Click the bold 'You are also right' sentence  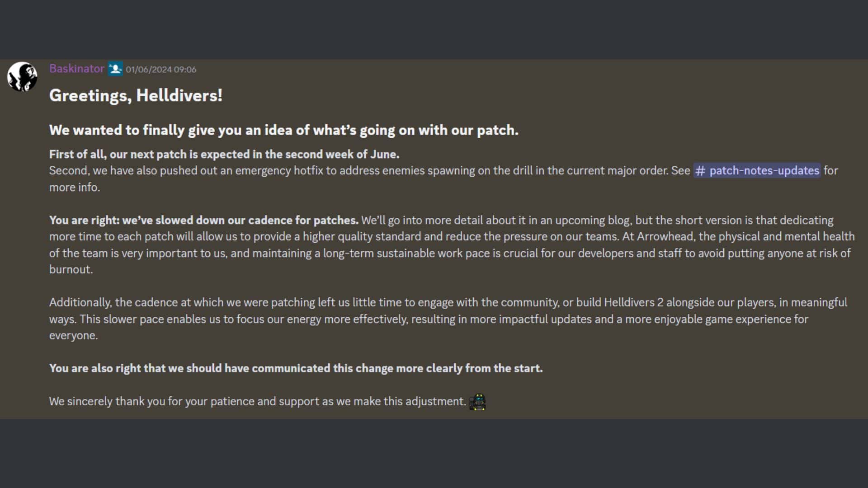coord(296,368)
